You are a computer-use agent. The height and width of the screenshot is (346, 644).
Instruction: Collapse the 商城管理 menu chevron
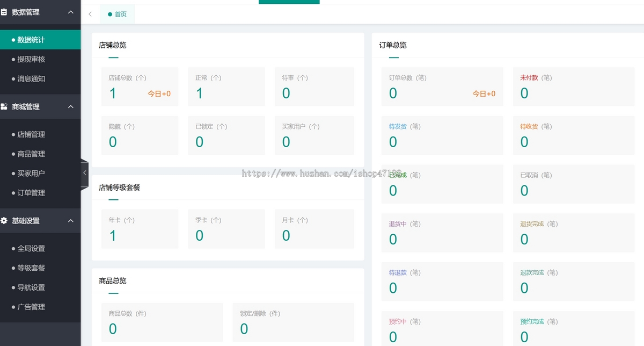[71, 107]
